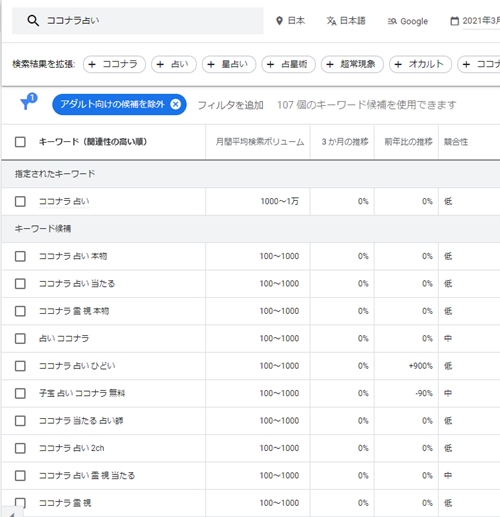This screenshot has width=500, height=517.
Task: Click the +900% year-over-year value
Action: click(421, 366)
